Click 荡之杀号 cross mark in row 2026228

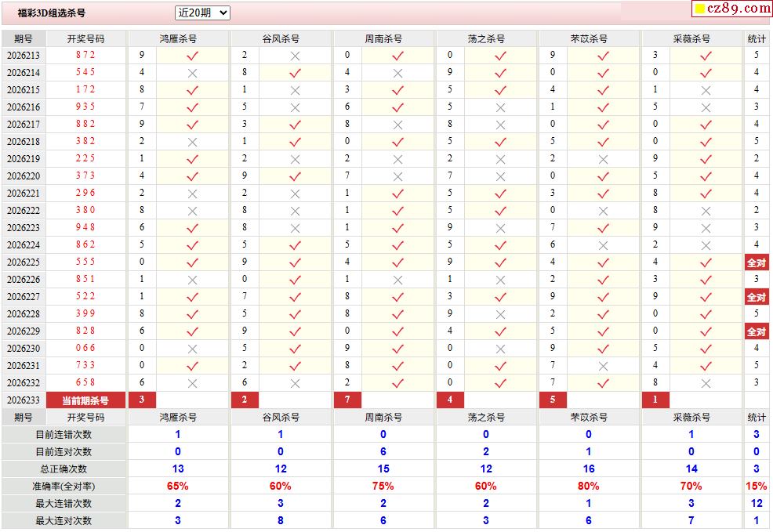(x=500, y=315)
